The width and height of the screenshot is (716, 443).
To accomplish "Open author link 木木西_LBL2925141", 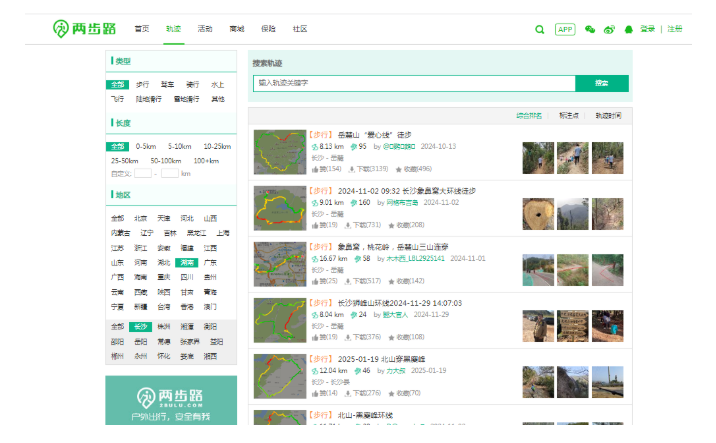I will click(416, 258).
